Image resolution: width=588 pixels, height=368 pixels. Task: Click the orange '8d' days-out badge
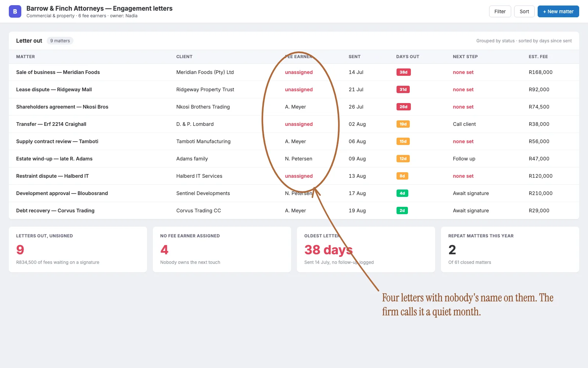[x=402, y=176]
